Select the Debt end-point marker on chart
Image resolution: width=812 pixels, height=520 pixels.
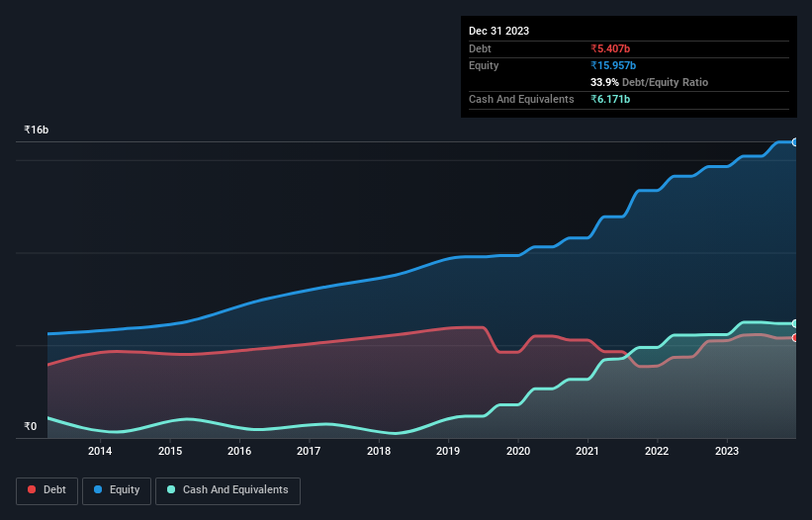coord(795,338)
